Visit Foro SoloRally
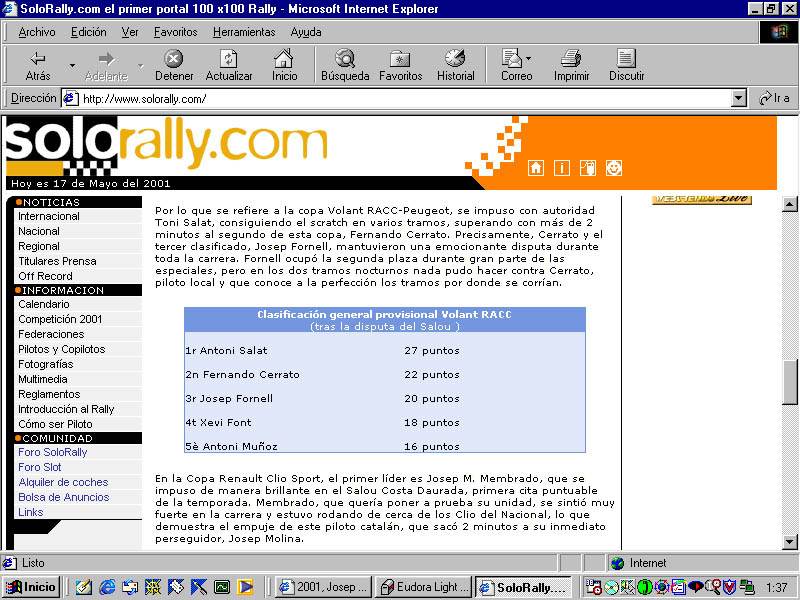 (53, 452)
